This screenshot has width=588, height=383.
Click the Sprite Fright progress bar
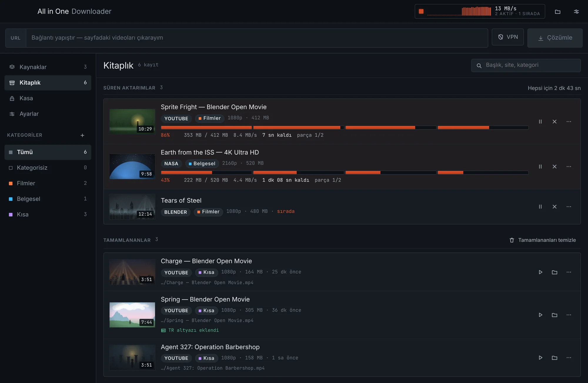(345, 128)
